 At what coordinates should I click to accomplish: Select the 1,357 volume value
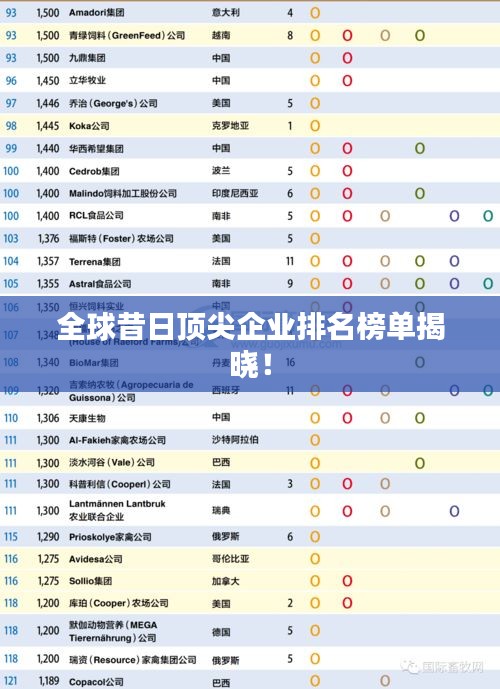(x=48, y=261)
